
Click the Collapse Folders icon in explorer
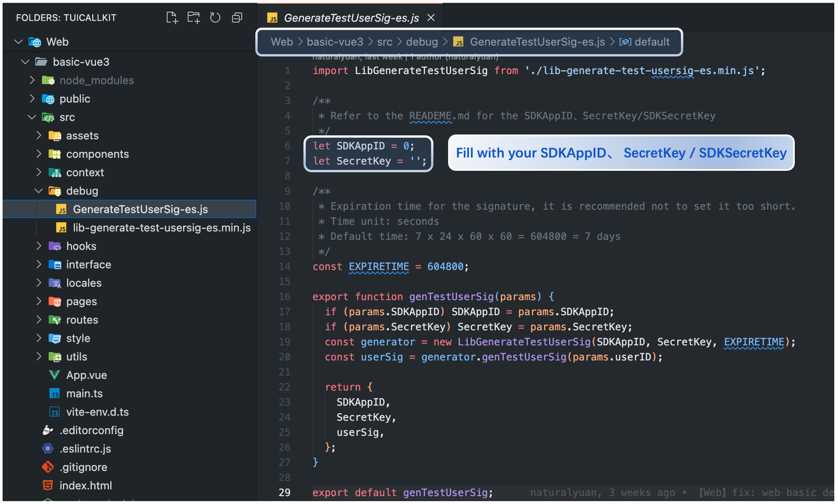pos(237,18)
